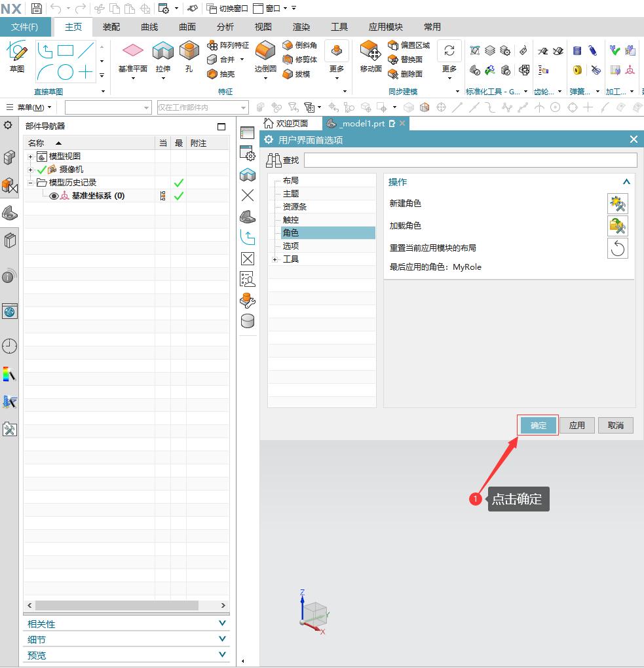644x668 pixels.
Task: Toggle the green check next to 摄像机
Action: tap(42, 170)
